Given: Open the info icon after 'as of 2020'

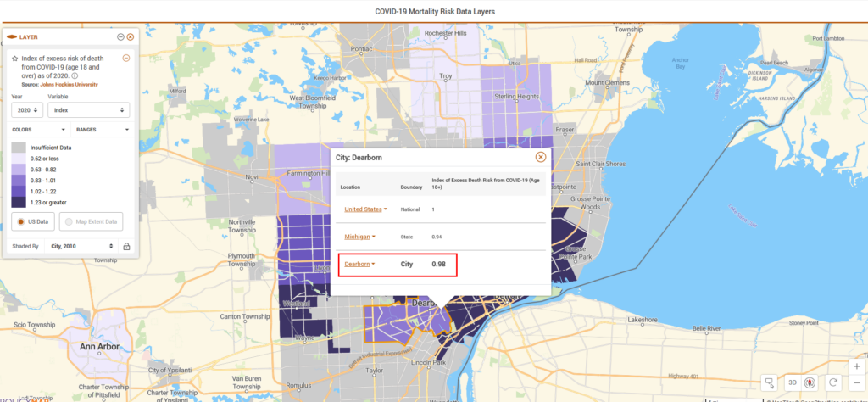Looking at the screenshot, I should (x=75, y=75).
